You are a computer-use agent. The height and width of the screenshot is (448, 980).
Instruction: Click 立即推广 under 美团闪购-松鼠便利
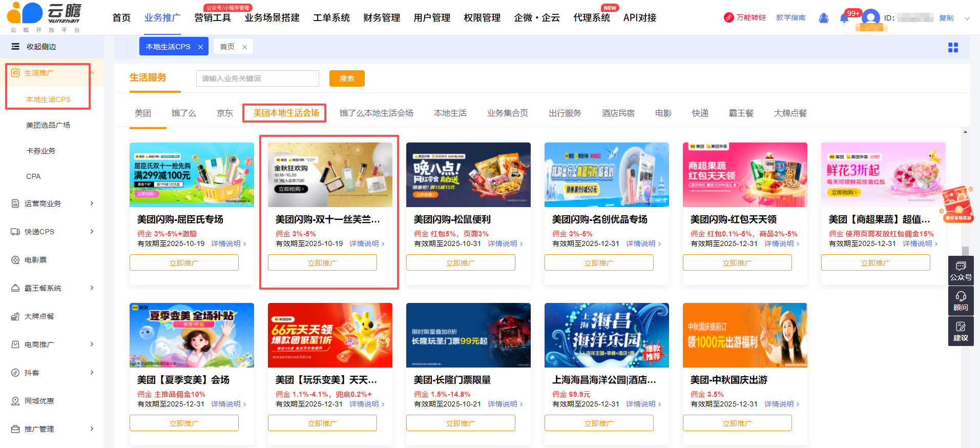[460, 263]
